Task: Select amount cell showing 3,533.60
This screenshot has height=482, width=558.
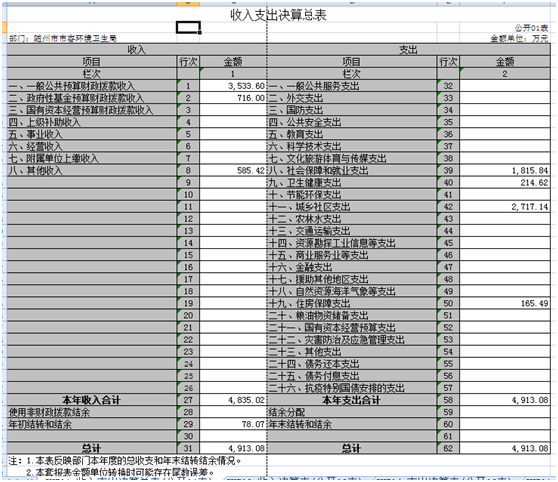Action: 233,86
